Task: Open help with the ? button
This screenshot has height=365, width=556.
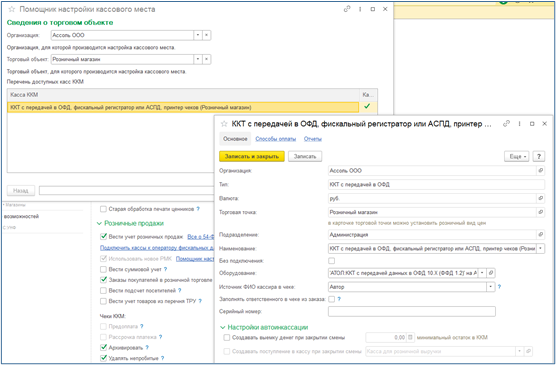Action: point(539,156)
